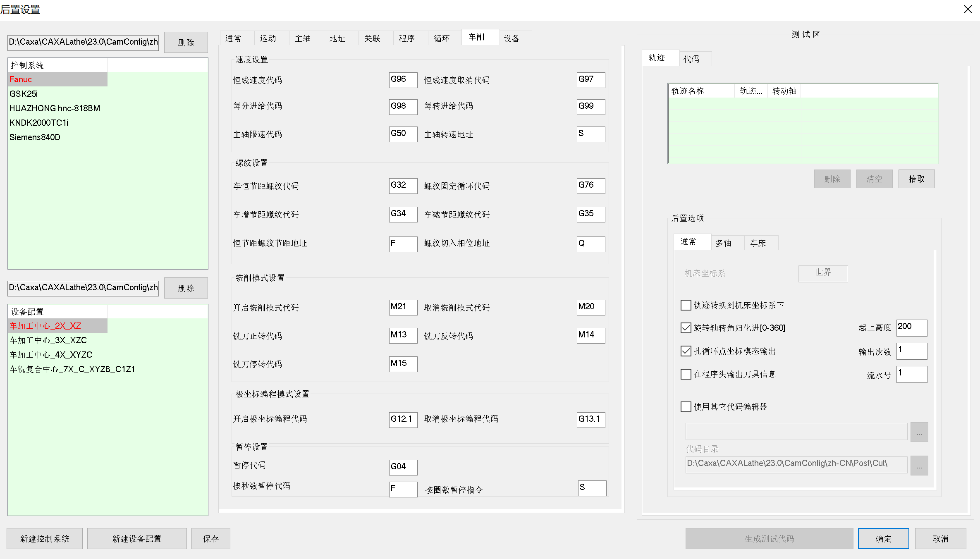Open the 循环 settings tab

pos(441,38)
